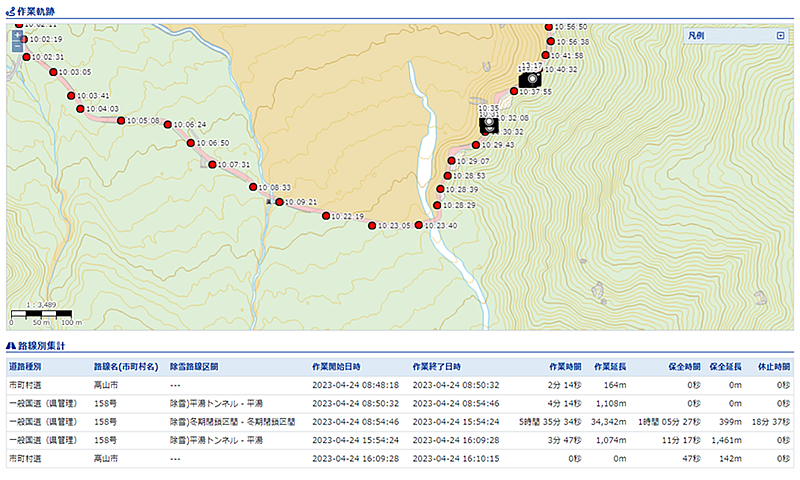The image size is (800, 480).
Task: Select maintenance time 11分 17秒
Action: click(681, 440)
